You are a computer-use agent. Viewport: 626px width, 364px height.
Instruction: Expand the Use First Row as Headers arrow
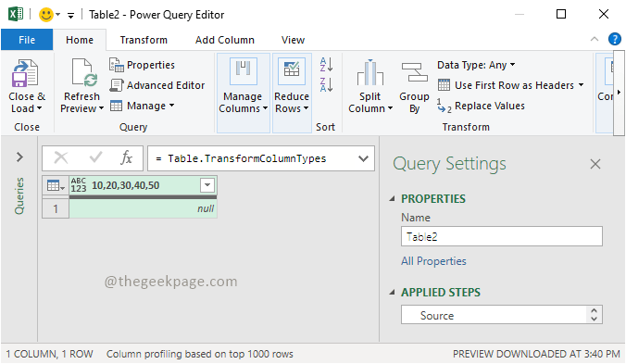(x=581, y=85)
